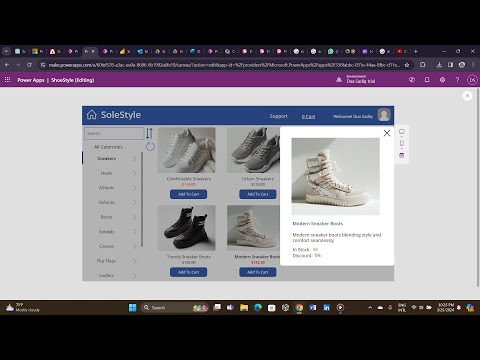
Task: Click the category list scrollbar
Action: click(x=142, y=199)
